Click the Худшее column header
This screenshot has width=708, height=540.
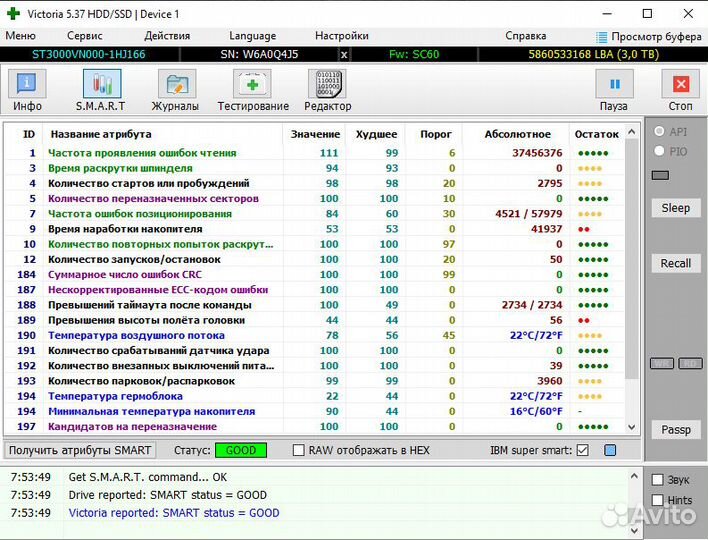[376, 134]
